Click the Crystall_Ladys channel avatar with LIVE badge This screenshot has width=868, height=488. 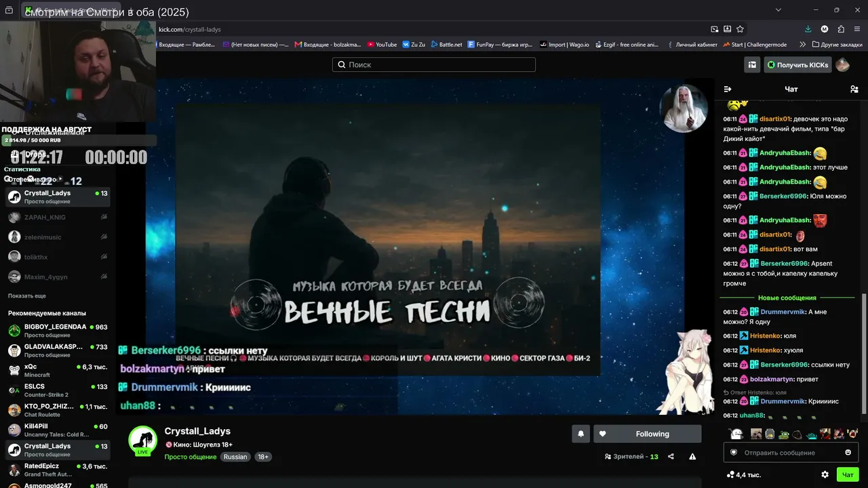[143, 441]
